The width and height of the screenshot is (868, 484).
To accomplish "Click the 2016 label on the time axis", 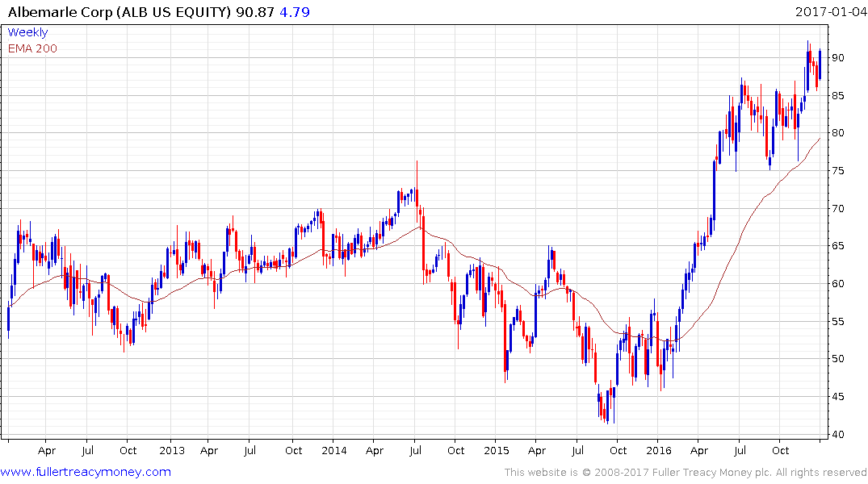I will pos(658,450).
